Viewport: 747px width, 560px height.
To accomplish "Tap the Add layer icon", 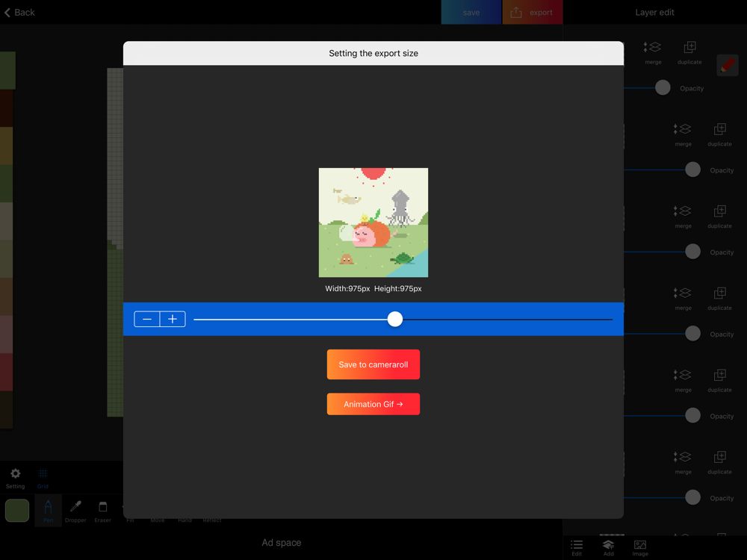I will click(x=609, y=547).
